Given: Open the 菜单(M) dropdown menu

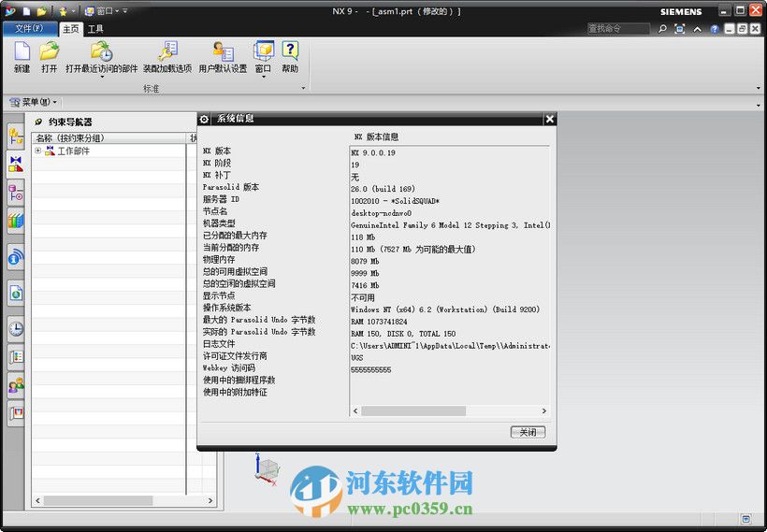Looking at the screenshot, I should point(34,102).
